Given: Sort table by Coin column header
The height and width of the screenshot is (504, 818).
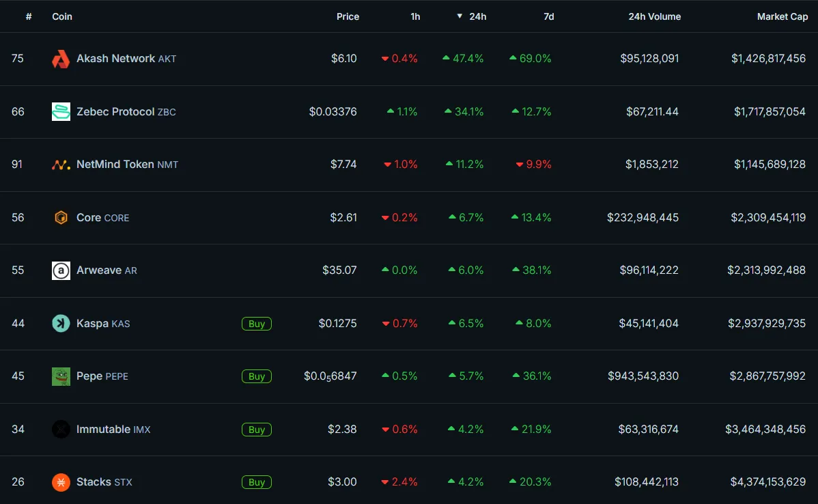Looking at the screenshot, I should point(62,16).
